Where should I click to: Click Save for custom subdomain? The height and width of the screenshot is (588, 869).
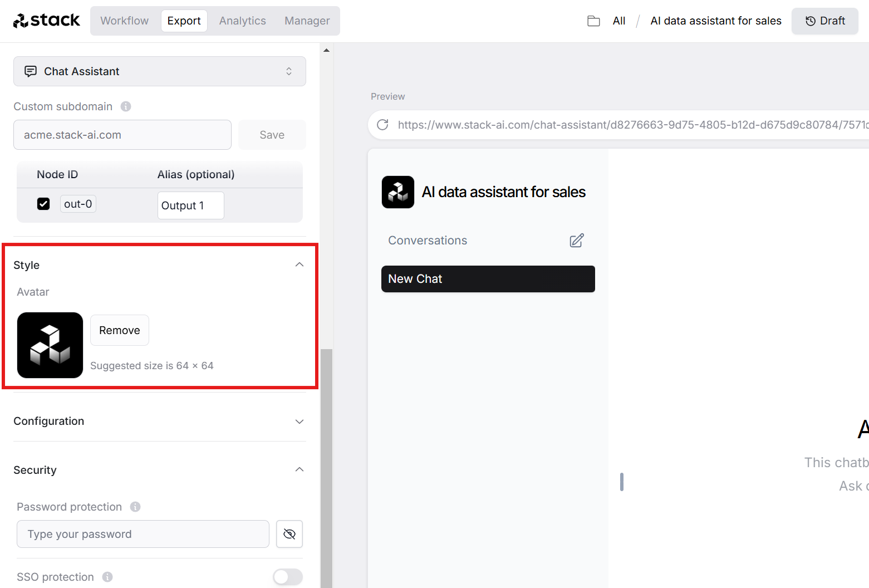(x=272, y=135)
